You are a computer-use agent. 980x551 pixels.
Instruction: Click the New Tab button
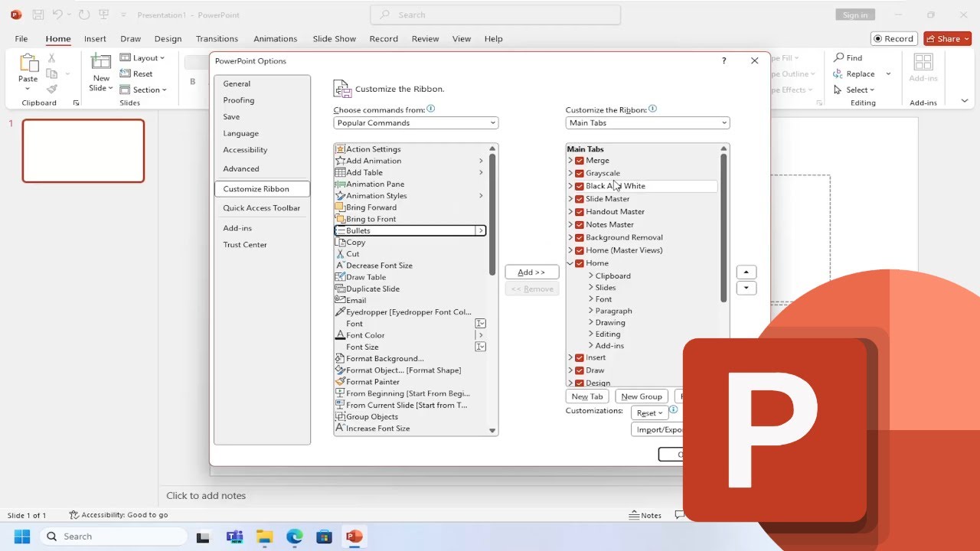pos(588,396)
